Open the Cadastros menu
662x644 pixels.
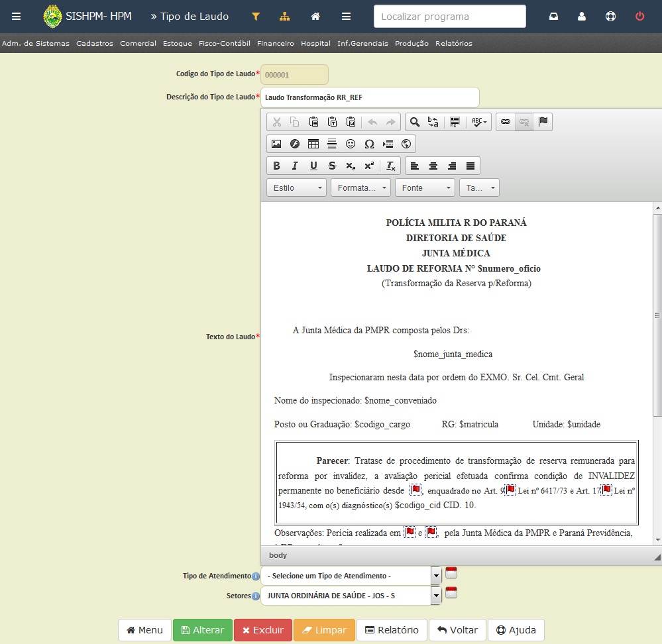[95, 43]
